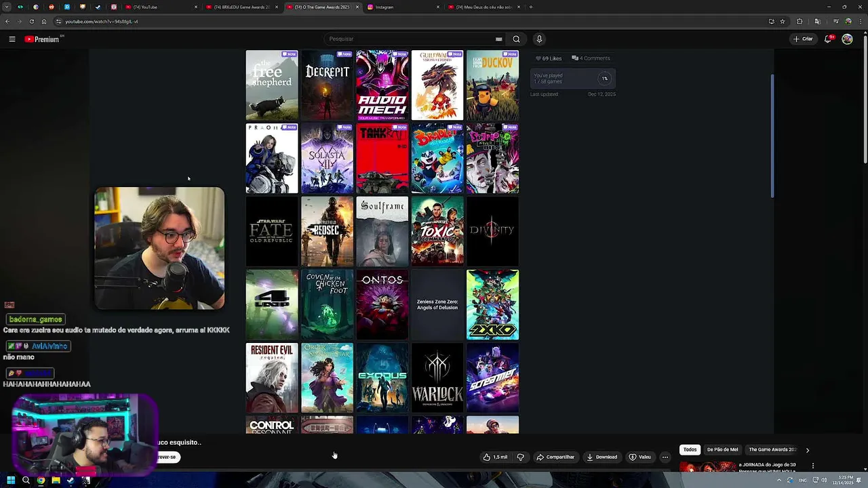Click the taskbar volume speaker icon
The height and width of the screenshot is (488, 868).
click(x=824, y=481)
